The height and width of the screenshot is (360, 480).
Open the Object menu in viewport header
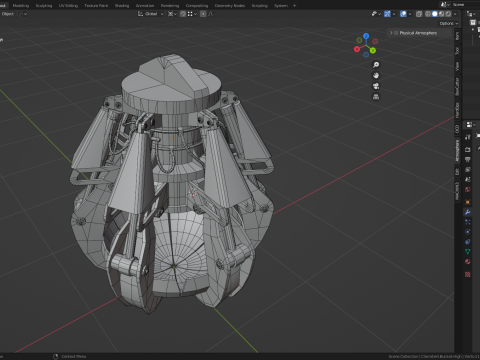pyautogui.click(x=7, y=14)
